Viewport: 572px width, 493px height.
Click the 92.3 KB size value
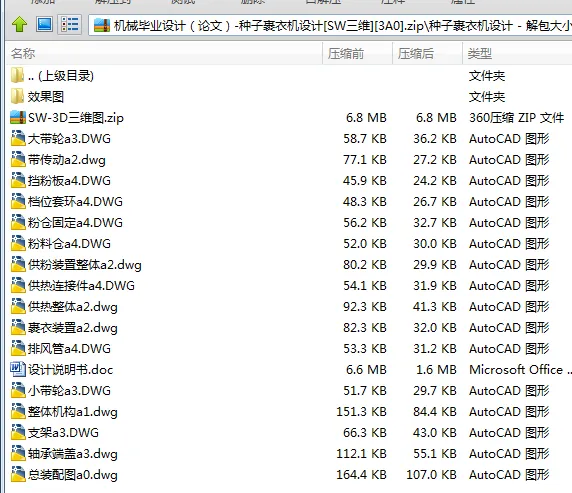coord(365,307)
